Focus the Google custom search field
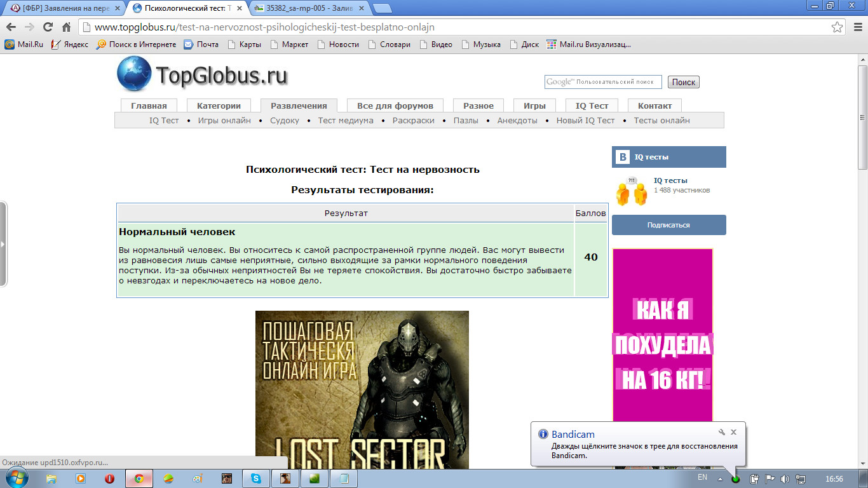 (x=603, y=82)
